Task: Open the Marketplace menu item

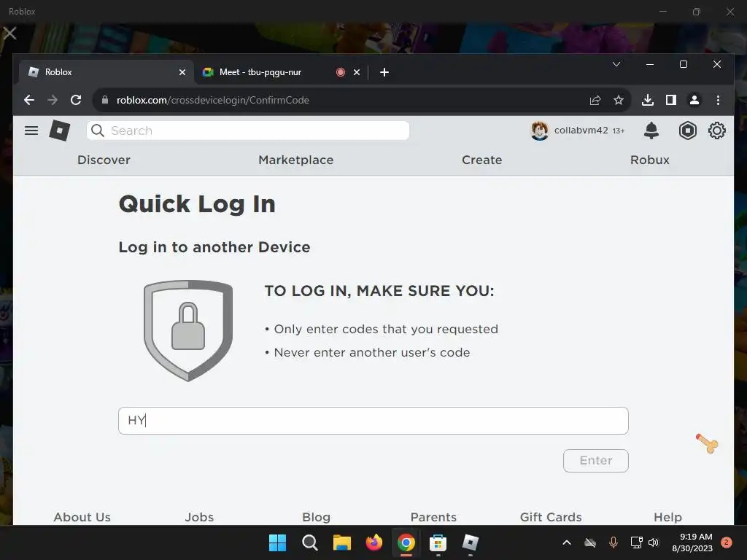Action: (x=296, y=160)
